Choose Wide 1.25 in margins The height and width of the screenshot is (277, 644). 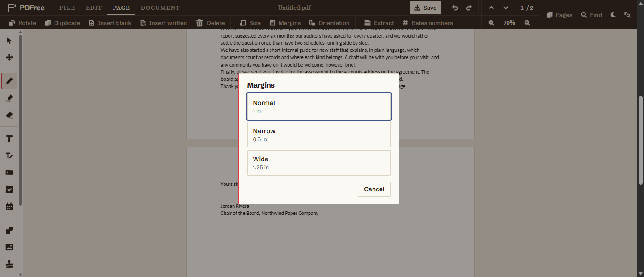319,163
